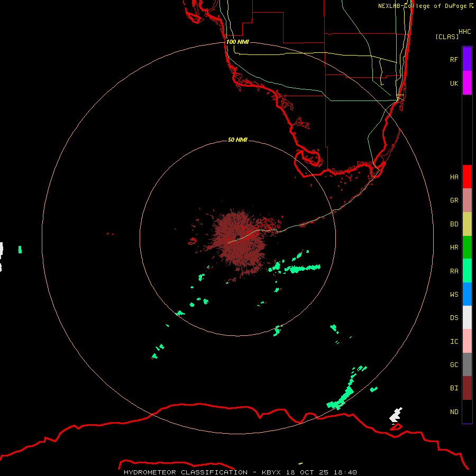476x476 pixels.
Task: Select the yellow BD color swatch
Action: (467, 224)
